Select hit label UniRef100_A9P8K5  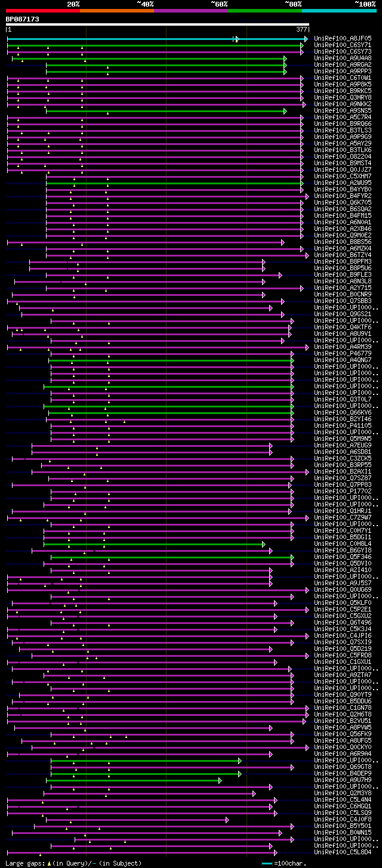coord(343,85)
